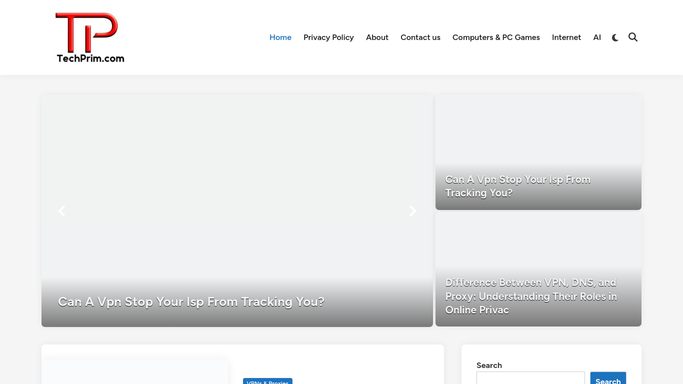Go to the next slide arrow

412,211
